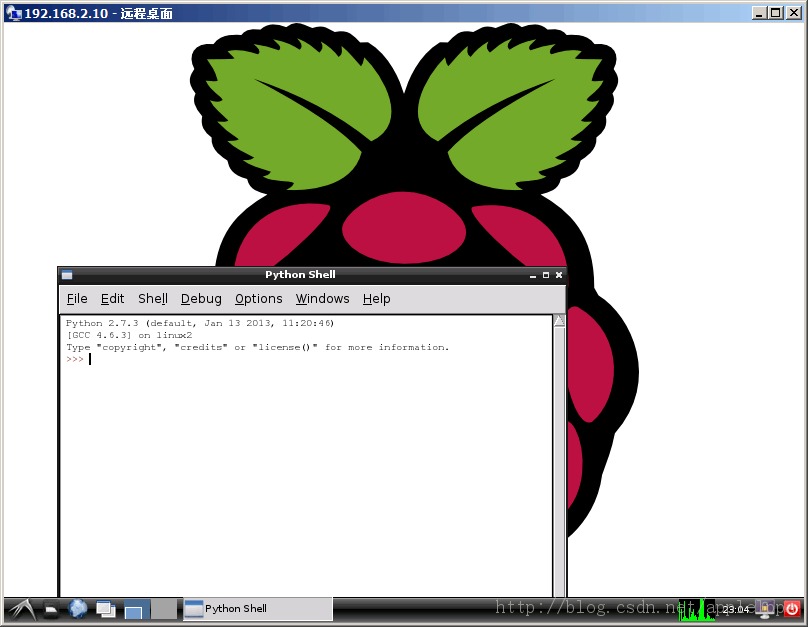The width and height of the screenshot is (808, 627).
Task: Open the Edit menu
Action: [x=112, y=299]
